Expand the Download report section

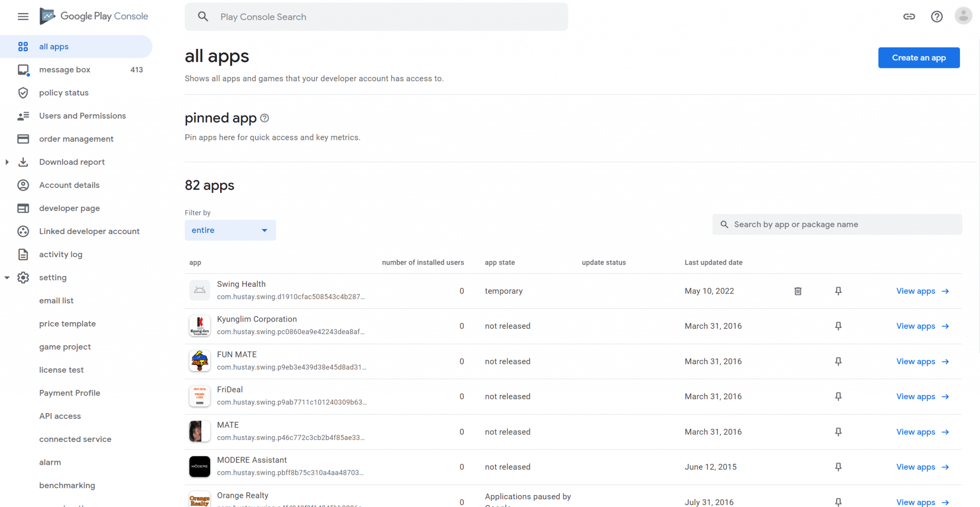[7, 162]
